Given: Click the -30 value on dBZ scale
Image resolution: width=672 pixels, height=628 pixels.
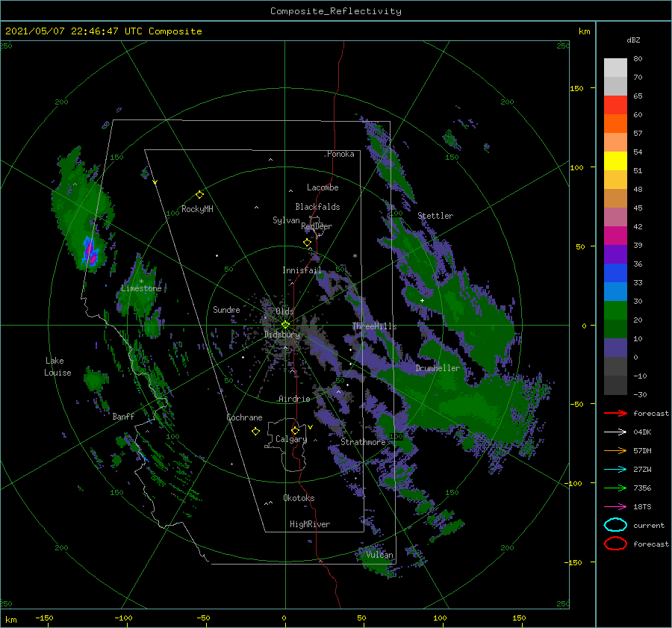Looking at the screenshot, I should point(640,395).
